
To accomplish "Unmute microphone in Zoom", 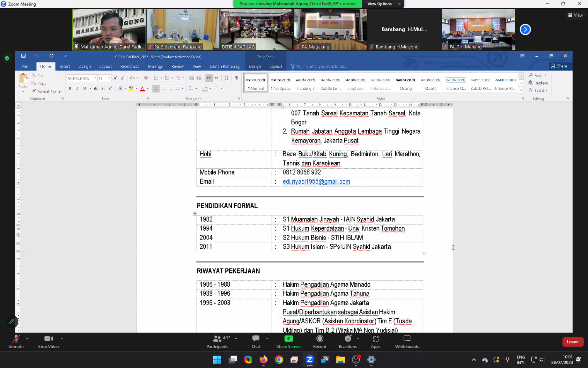I will click(x=16, y=342).
